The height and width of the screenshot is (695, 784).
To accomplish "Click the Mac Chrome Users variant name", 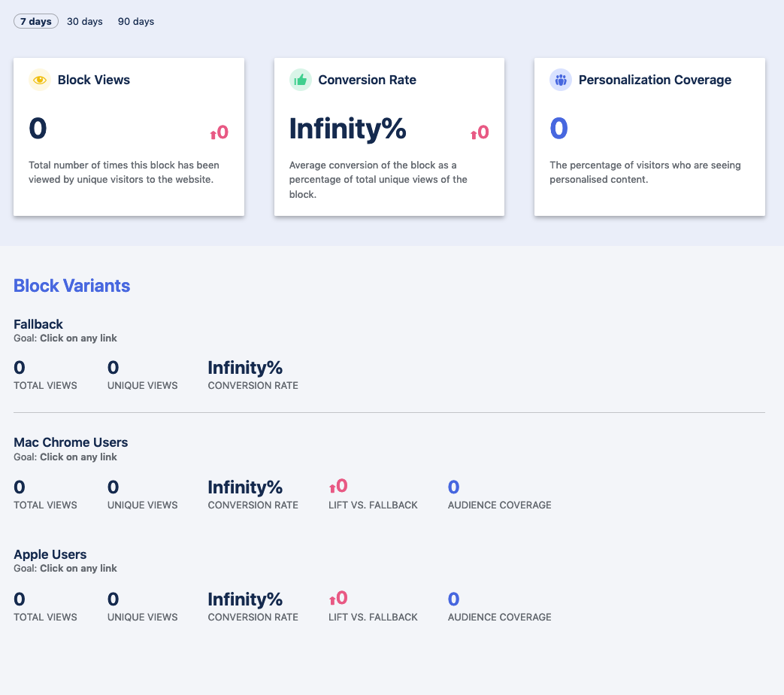I will pyautogui.click(x=71, y=442).
